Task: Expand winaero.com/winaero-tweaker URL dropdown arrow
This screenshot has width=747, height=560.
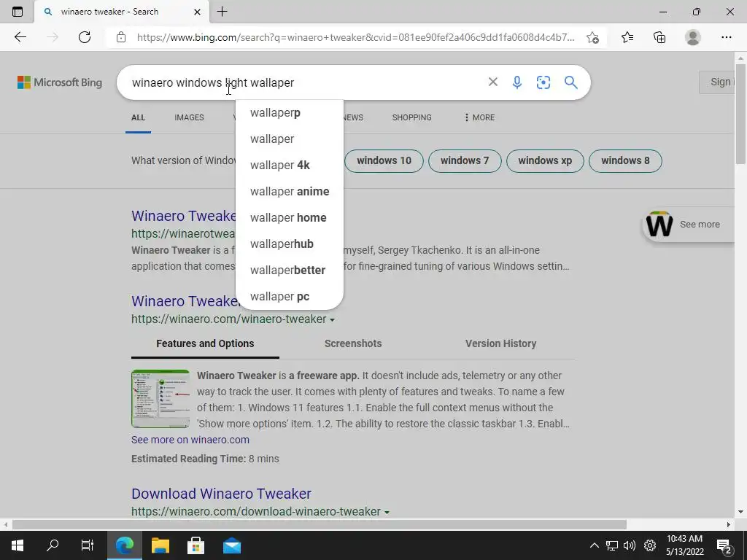Action: (x=332, y=320)
